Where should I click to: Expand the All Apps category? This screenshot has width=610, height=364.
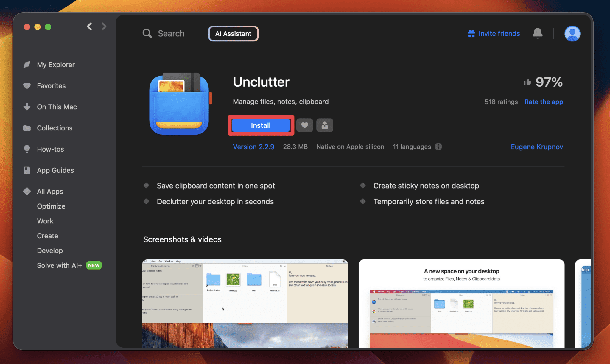(x=50, y=191)
